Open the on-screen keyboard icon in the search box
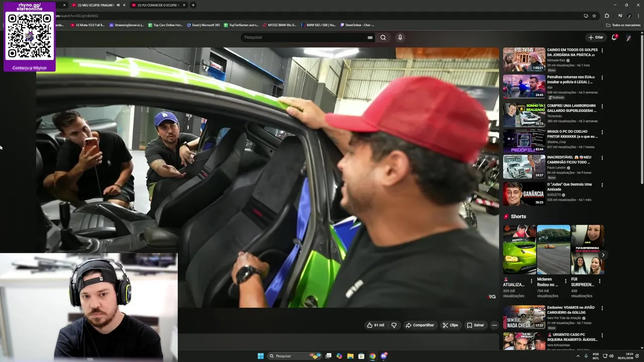 click(x=370, y=37)
